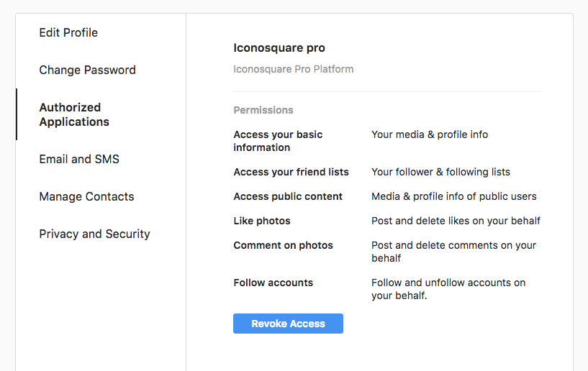588x371 pixels.
Task: Go to Change Password settings
Action: coord(87,70)
